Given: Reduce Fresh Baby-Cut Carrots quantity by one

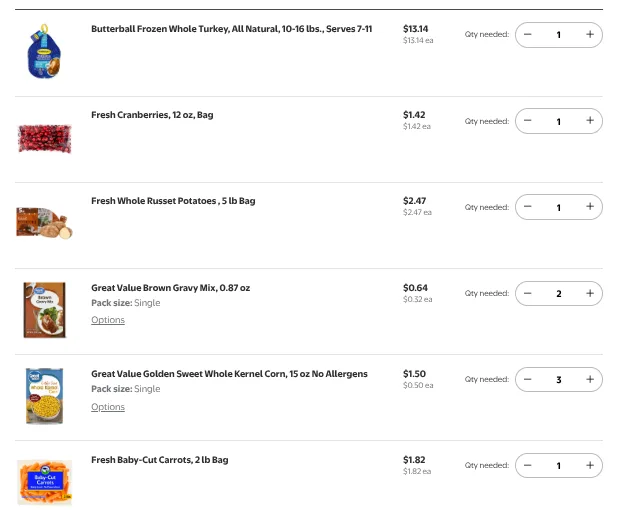Looking at the screenshot, I should click(x=528, y=465).
